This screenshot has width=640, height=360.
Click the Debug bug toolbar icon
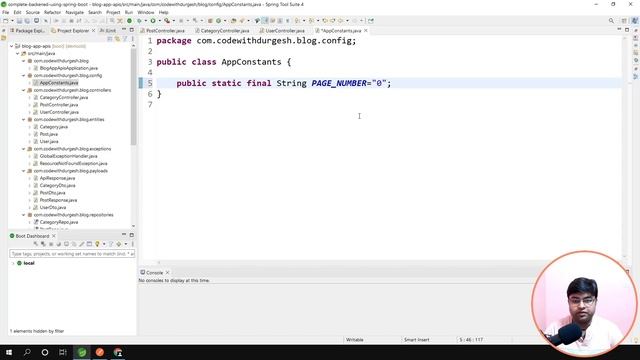click(139, 21)
